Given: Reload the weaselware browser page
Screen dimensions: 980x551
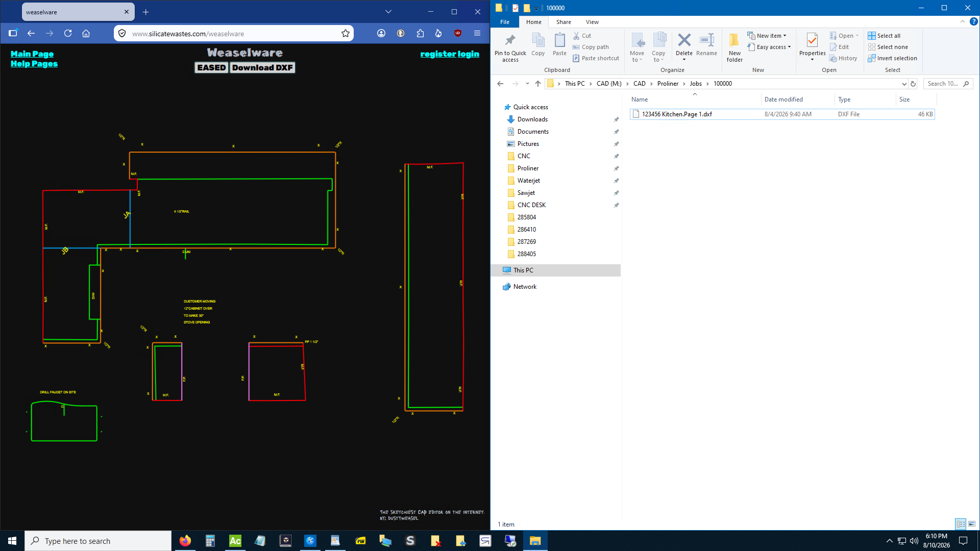Looking at the screenshot, I should coord(68,33).
